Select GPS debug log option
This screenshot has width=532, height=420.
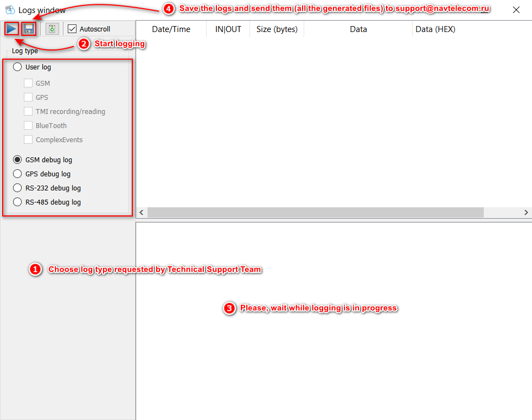(x=17, y=174)
